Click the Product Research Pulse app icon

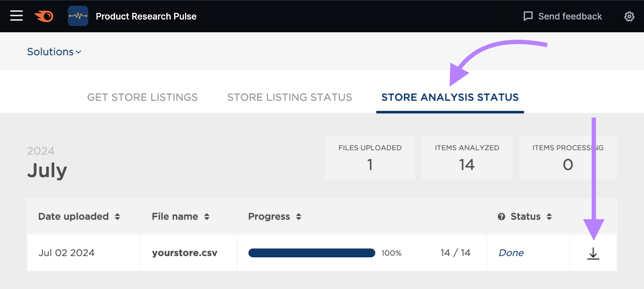78,16
